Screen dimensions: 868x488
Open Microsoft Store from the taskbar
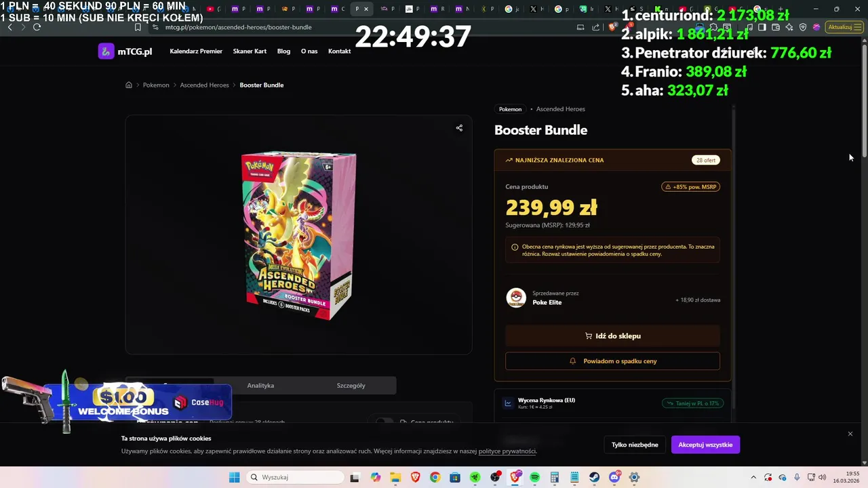tap(455, 477)
